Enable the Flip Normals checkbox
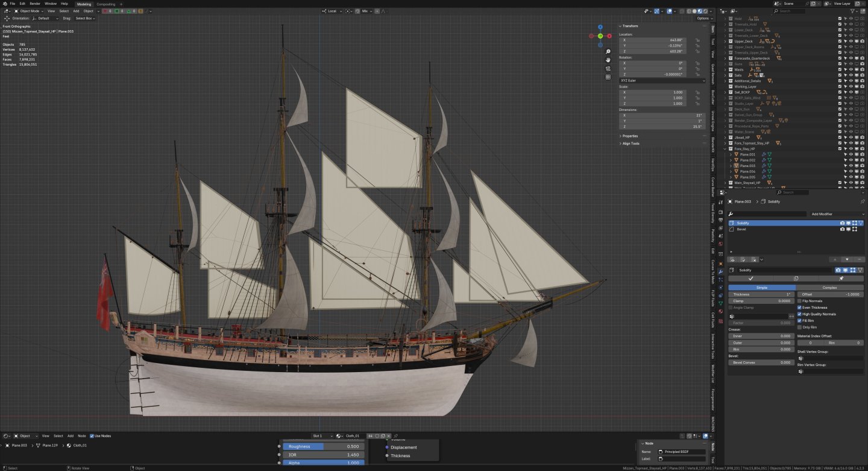868x471 pixels. pos(799,300)
